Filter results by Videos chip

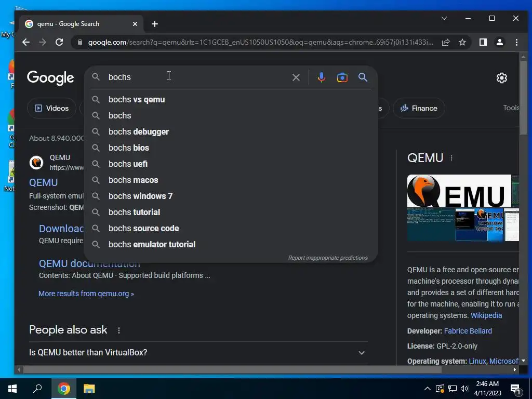pyautogui.click(x=51, y=108)
